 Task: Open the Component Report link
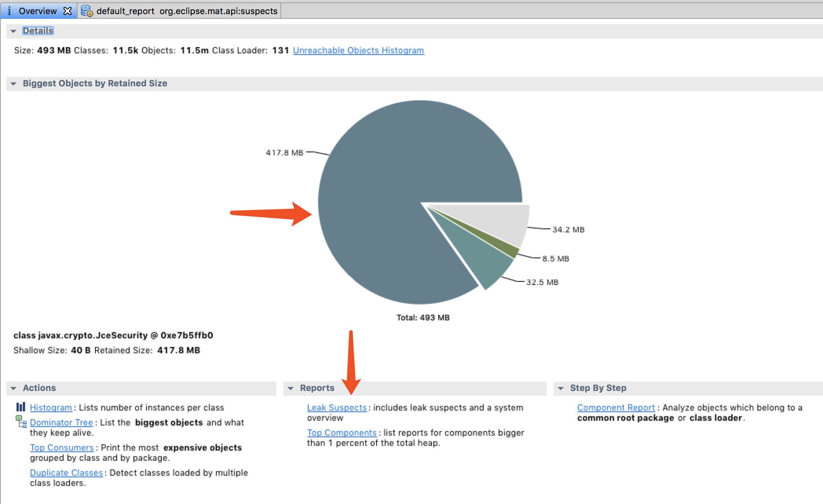(616, 408)
